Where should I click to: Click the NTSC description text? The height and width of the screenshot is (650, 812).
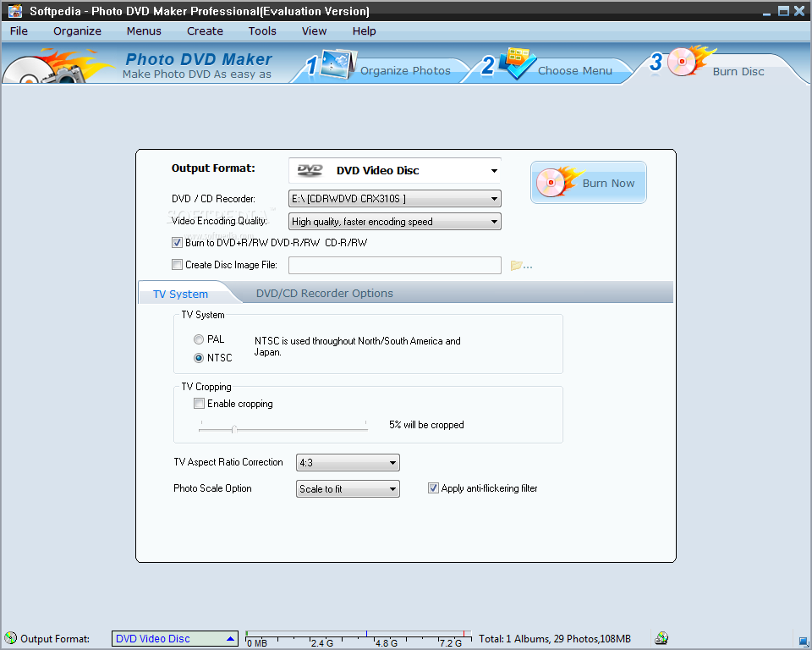pos(357,346)
